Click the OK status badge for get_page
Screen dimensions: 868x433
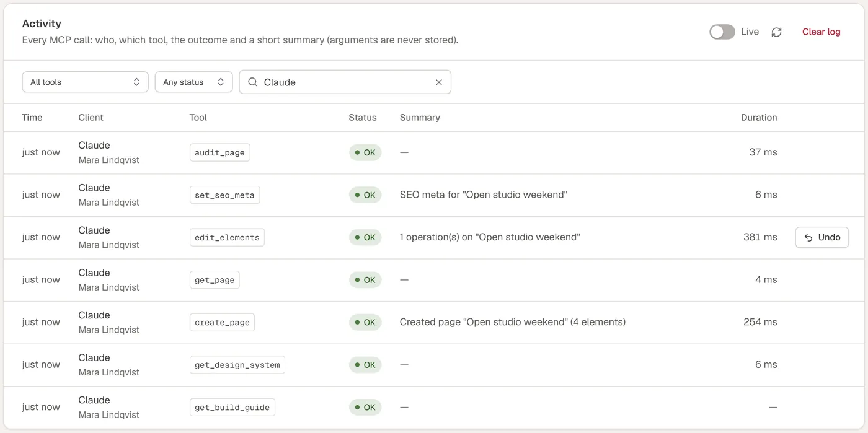[365, 280]
